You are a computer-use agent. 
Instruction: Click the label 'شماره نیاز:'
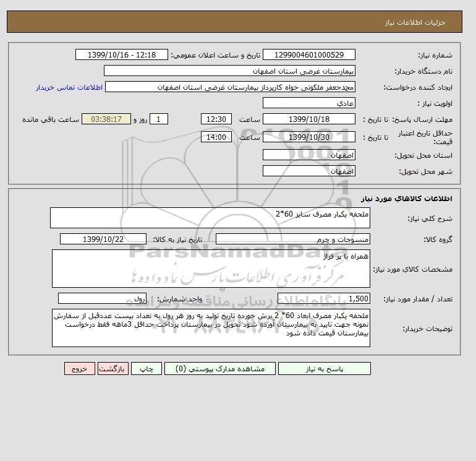435,55
